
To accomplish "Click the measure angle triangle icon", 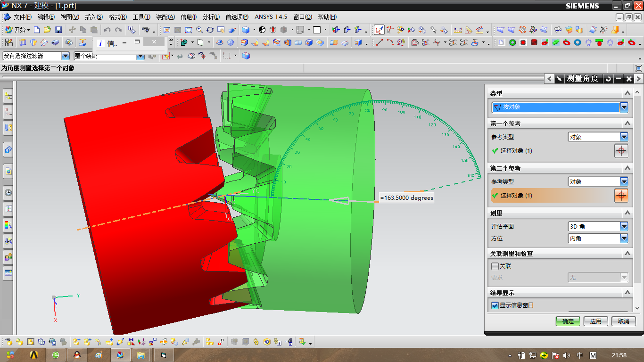I will click(x=468, y=30).
